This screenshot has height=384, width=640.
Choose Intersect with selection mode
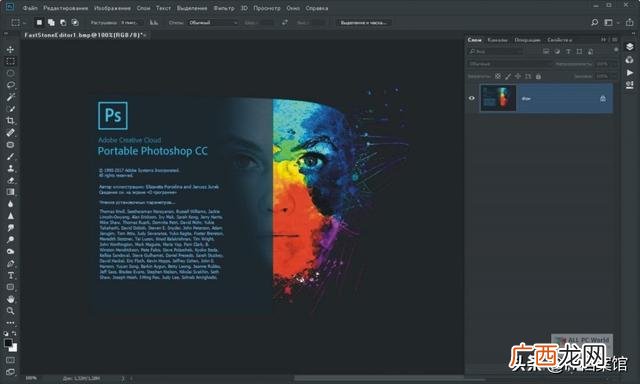pos(75,22)
